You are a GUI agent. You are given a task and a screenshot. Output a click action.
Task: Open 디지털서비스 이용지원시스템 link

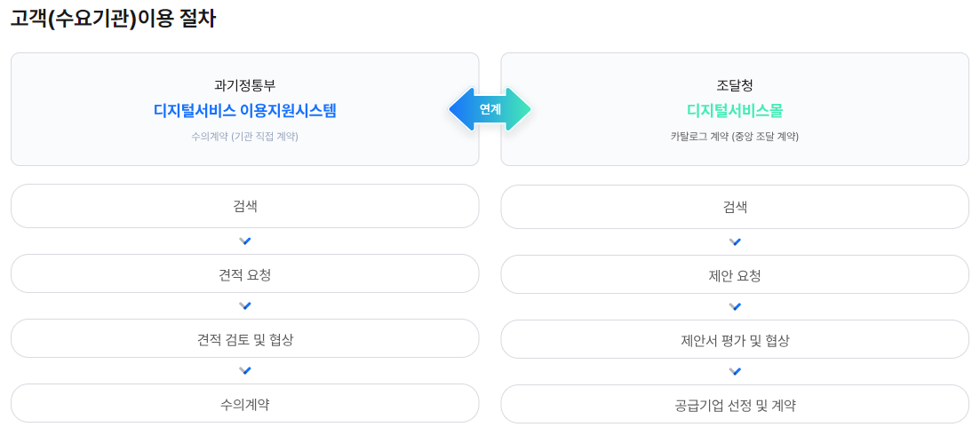(x=245, y=111)
